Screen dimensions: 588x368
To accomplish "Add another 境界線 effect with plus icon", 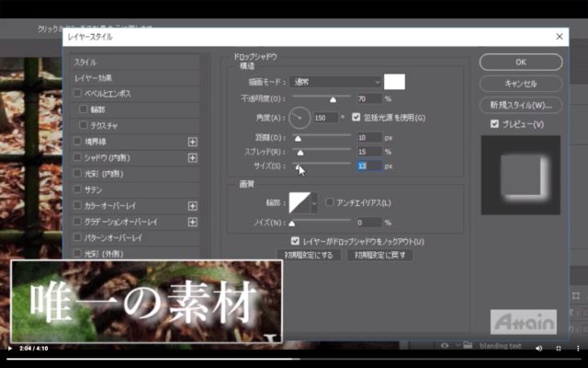I will tap(192, 142).
